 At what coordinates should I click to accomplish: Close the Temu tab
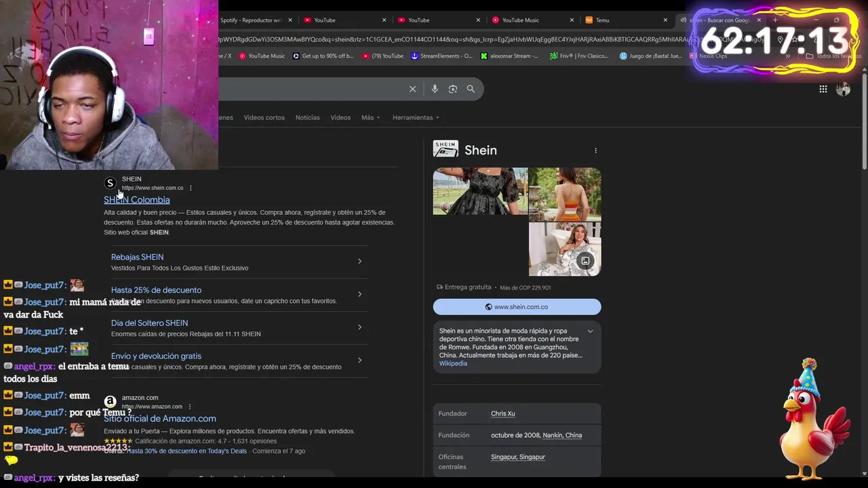[665, 20]
